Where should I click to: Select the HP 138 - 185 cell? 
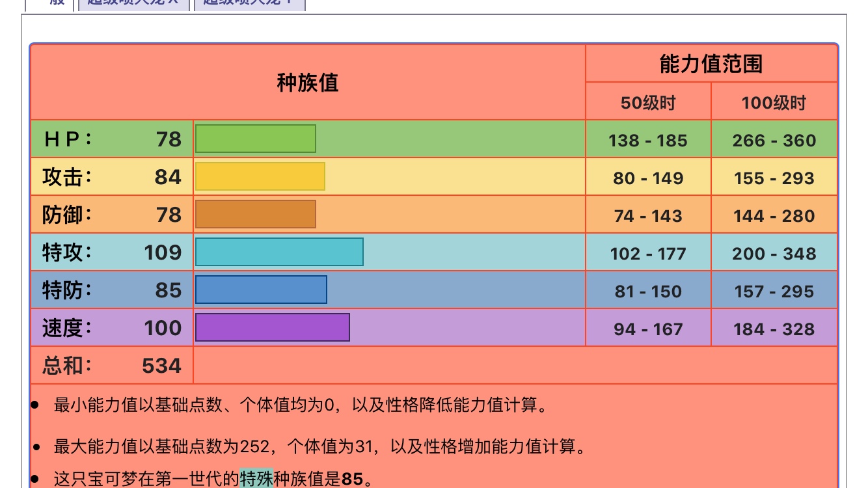(648, 140)
